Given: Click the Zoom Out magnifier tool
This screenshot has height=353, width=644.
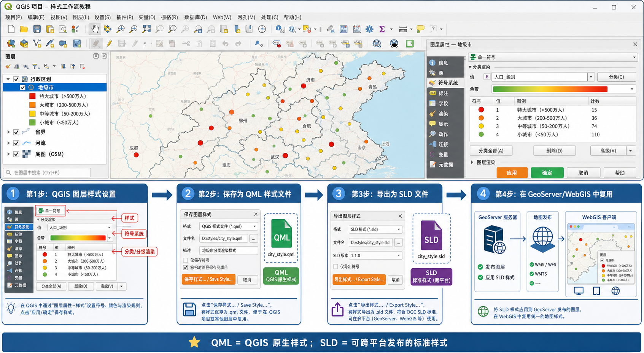Looking at the screenshot, I should click(x=134, y=29).
